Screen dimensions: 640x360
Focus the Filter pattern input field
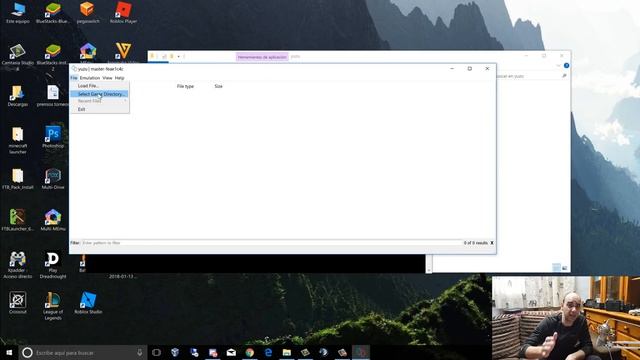click(271, 243)
